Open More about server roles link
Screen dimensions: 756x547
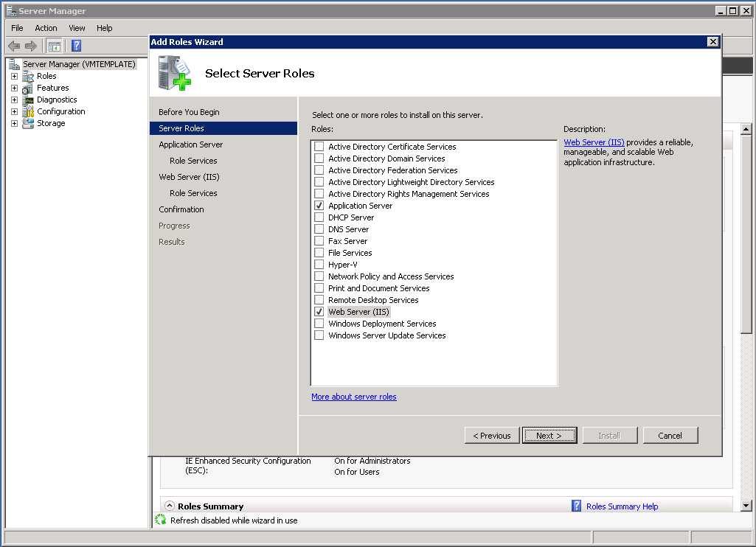click(354, 397)
